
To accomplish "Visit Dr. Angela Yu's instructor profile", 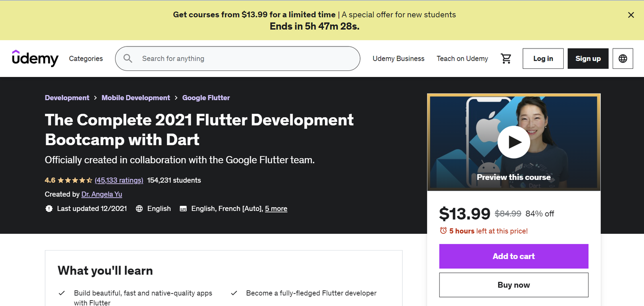I will [101, 194].
